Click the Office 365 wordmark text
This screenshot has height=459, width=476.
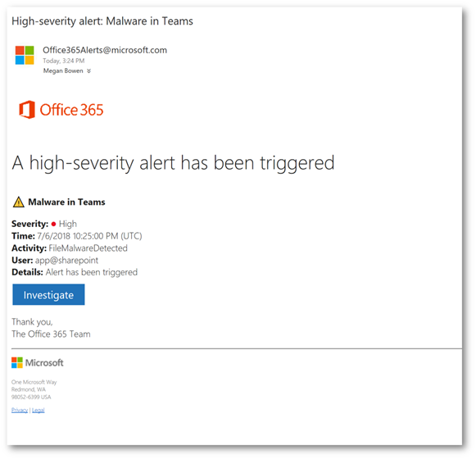click(71, 110)
